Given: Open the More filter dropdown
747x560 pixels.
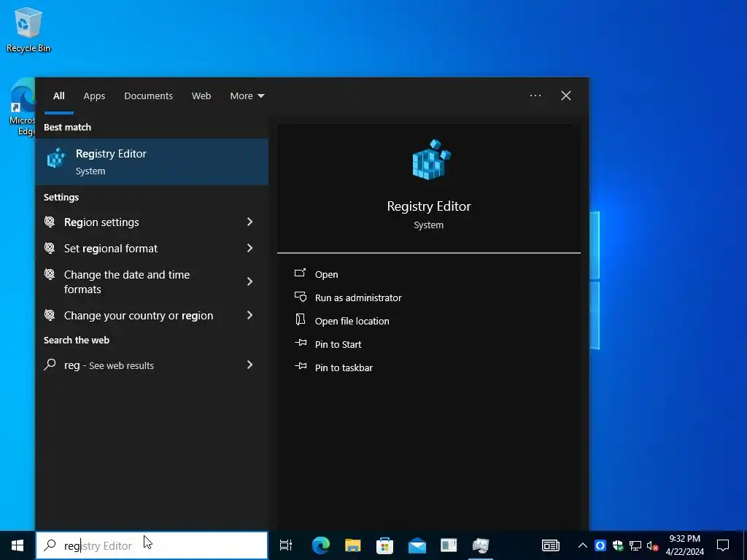Looking at the screenshot, I should [x=247, y=96].
